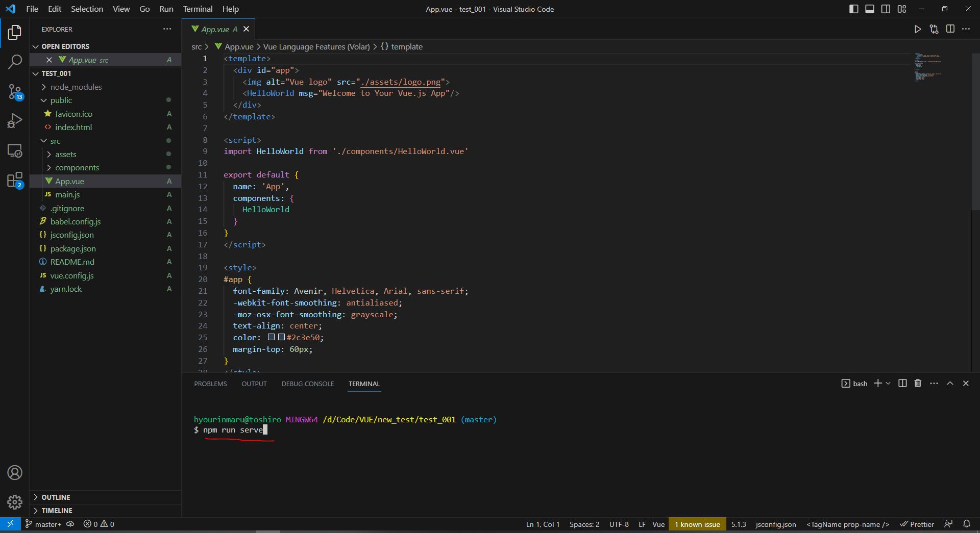This screenshot has height=533, width=980.
Task: Open the Extensions view
Action: [x=15, y=180]
